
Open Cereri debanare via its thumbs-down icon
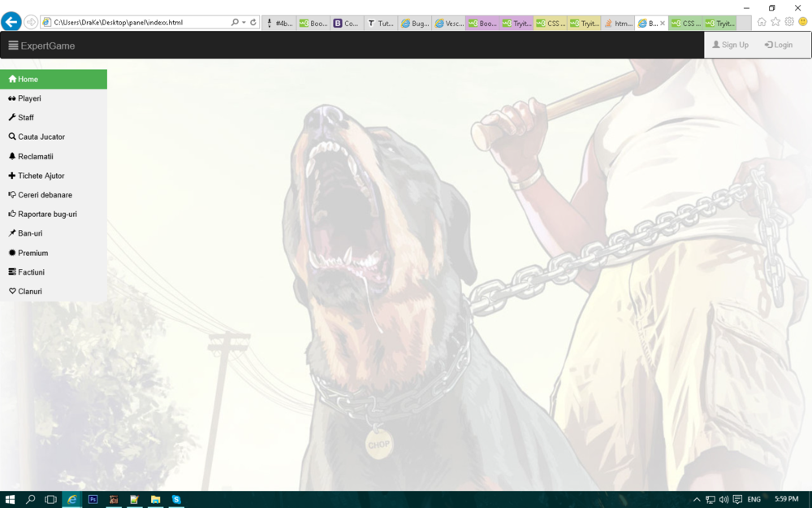[x=12, y=195]
